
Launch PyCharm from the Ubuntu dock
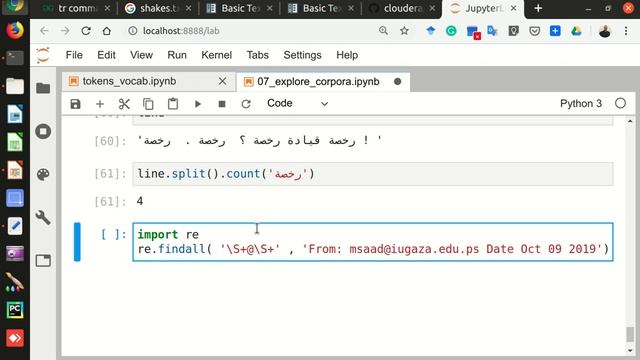15,310
